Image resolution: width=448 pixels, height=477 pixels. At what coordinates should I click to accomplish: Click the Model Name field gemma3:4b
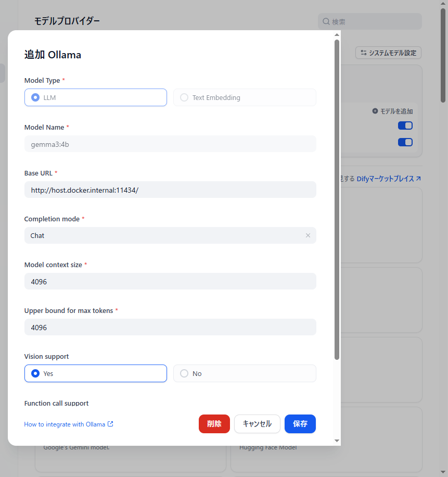[x=170, y=144]
